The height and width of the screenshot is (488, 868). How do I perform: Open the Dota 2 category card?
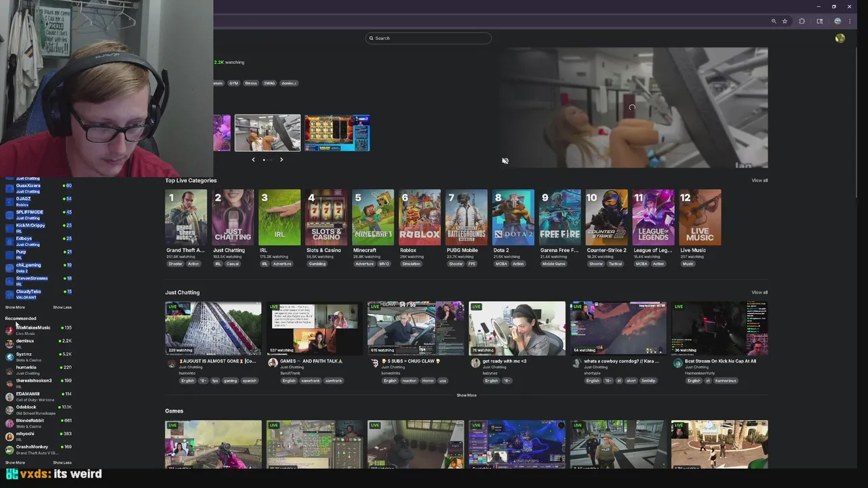click(513, 218)
